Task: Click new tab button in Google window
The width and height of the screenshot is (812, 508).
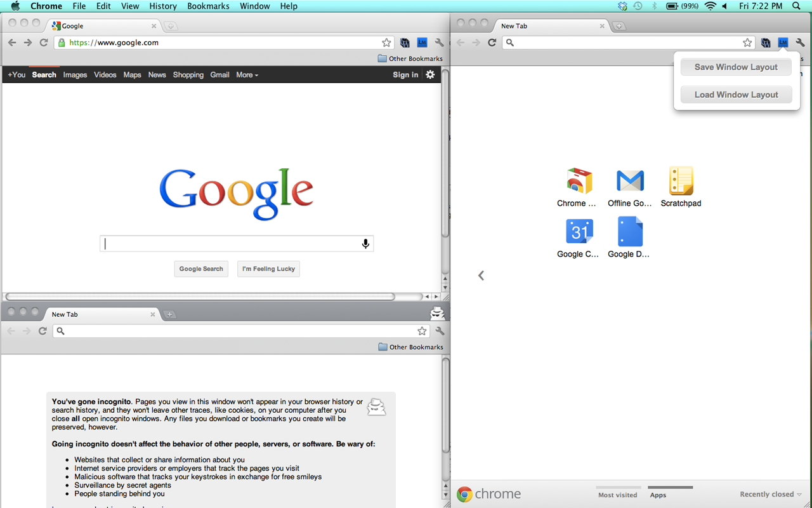Action: click(171, 26)
